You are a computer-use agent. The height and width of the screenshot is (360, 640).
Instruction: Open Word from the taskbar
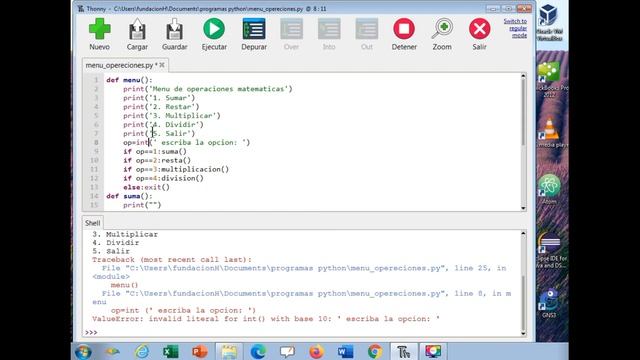tap(345, 351)
